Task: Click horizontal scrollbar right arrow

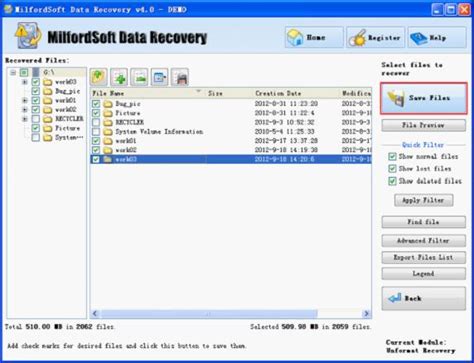Action: 366,314
